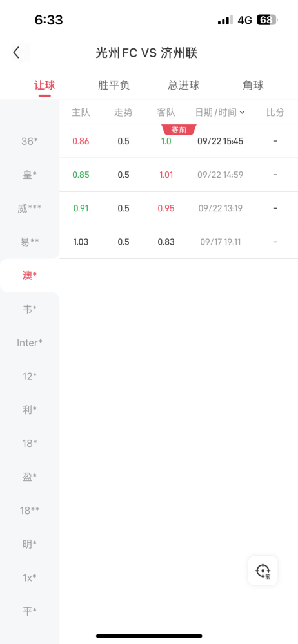Open the 09/22 15:45 odds row
This screenshot has height=644, width=298.
point(179,141)
